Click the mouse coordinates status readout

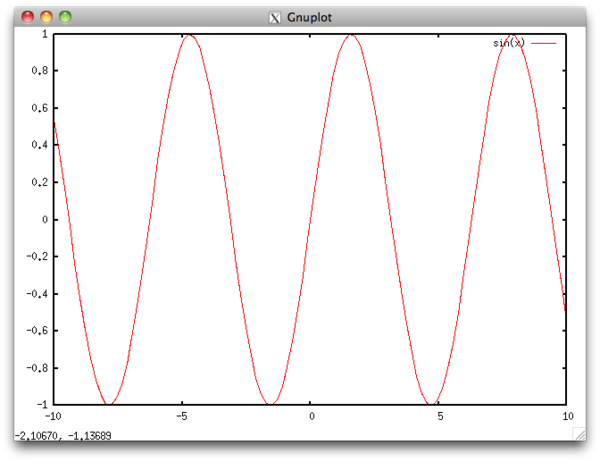pyautogui.click(x=63, y=436)
